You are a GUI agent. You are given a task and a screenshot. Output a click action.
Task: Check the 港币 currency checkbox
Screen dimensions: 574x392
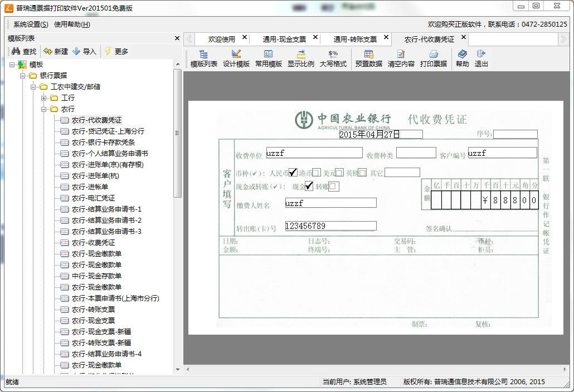coord(317,173)
